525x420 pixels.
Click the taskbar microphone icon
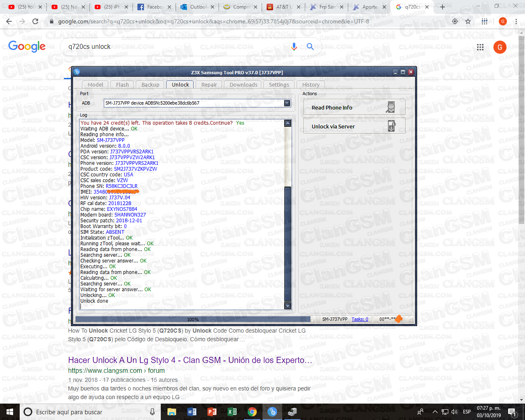click(x=152, y=412)
